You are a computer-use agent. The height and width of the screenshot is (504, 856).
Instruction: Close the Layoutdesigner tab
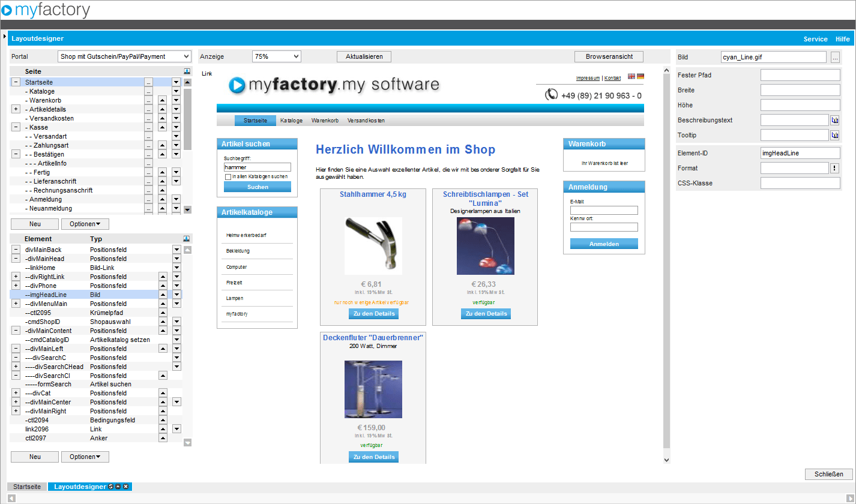point(126,487)
